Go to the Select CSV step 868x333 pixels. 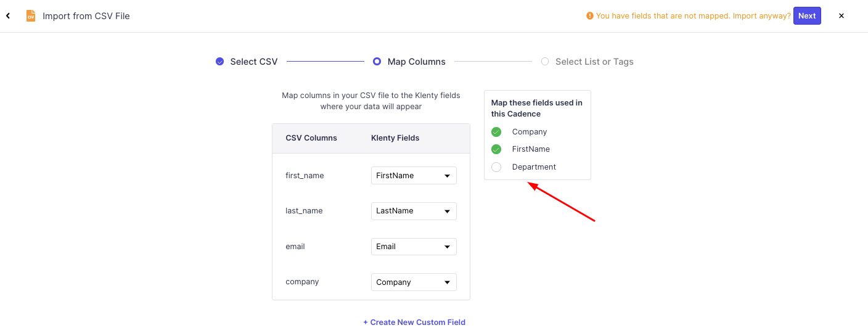[x=254, y=62]
